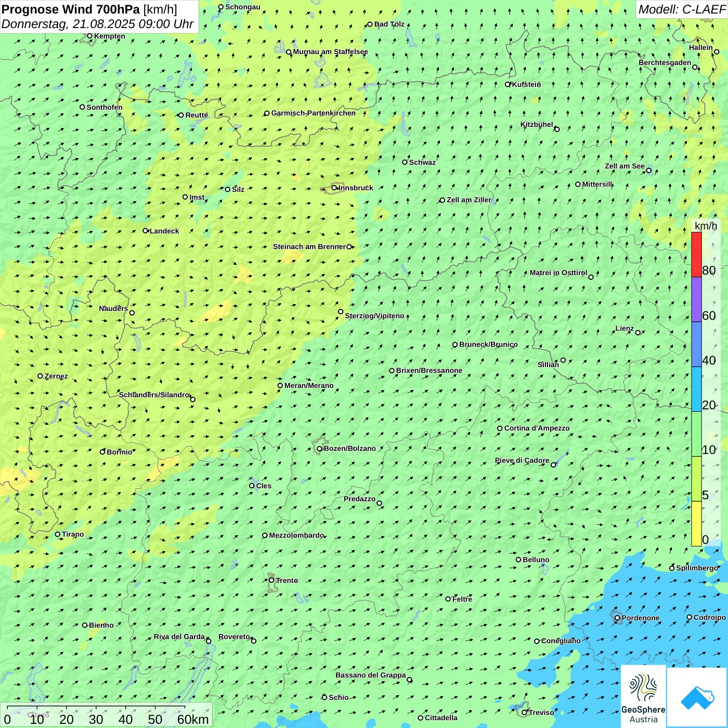Click the 'Schlanders/Silandro' label
Image resolution: width=728 pixels, height=728 pixels.
point(154,395)
